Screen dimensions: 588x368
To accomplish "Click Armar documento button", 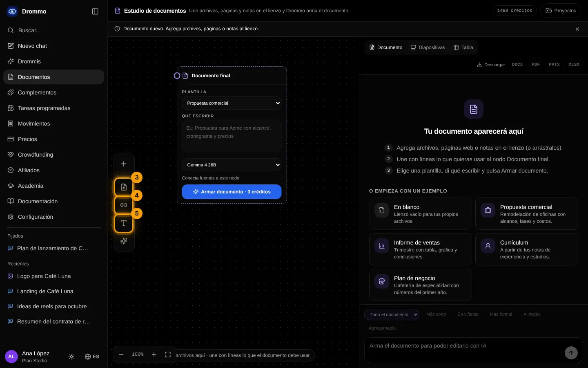I will point(232,192).
